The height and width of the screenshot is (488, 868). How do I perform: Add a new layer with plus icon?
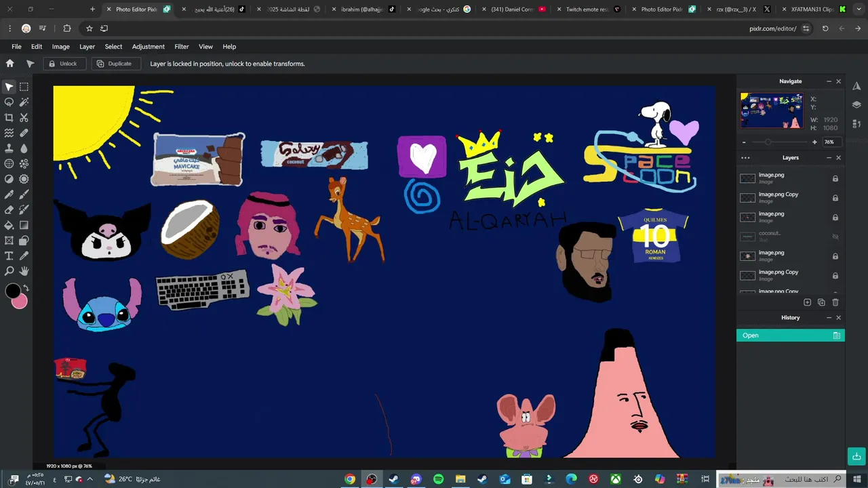click(x=807, y=302)
